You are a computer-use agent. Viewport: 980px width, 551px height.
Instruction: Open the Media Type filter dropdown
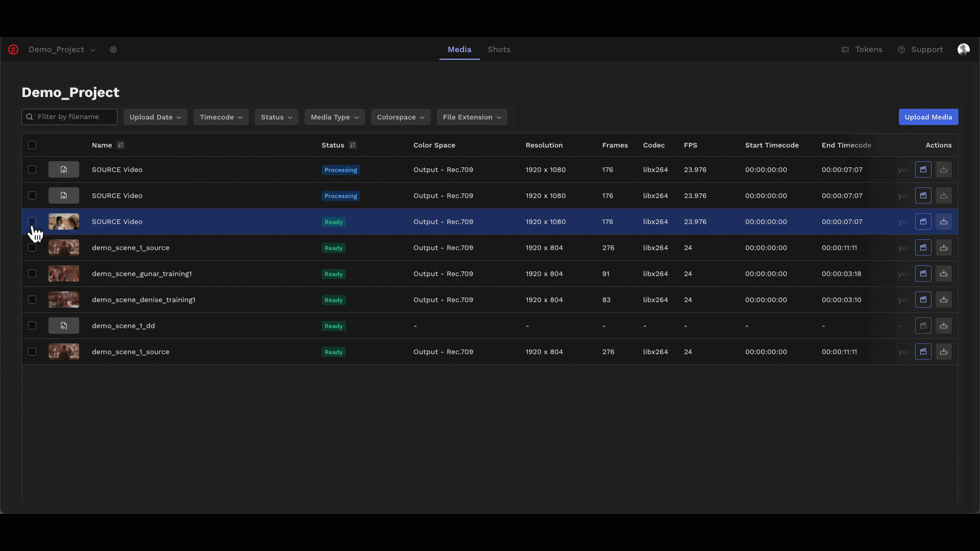pos(334,117)
